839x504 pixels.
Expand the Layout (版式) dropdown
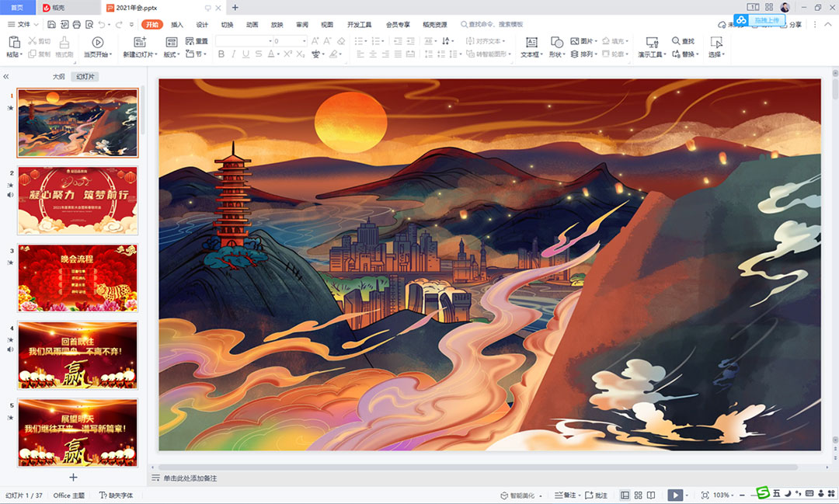(173, 54)
